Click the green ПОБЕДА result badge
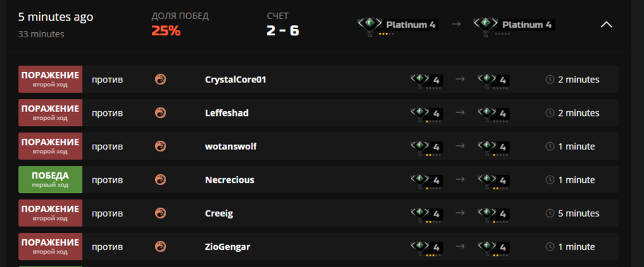Image resolution: width=644 pixels, height=267 pixels. (50, 180)
